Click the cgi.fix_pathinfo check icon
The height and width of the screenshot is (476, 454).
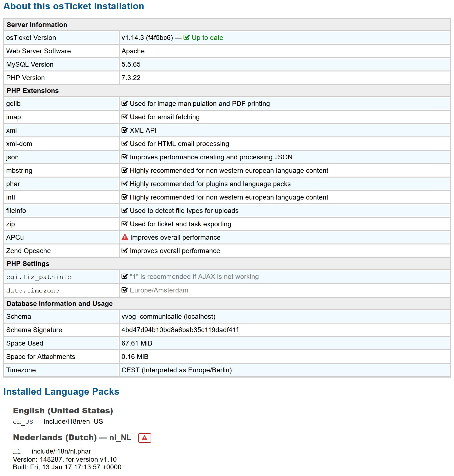124,276
